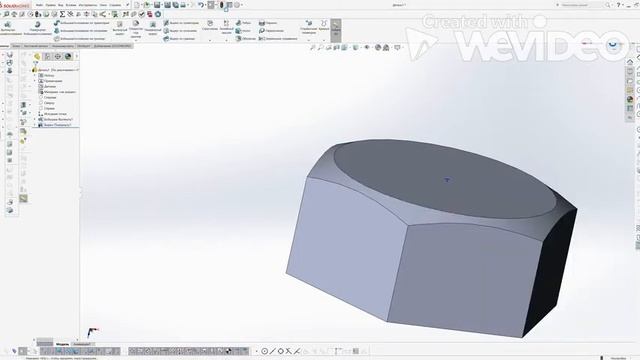
Task: Click the Undo arrow icon
Action: pyautogui.click(x=201, y=5)
